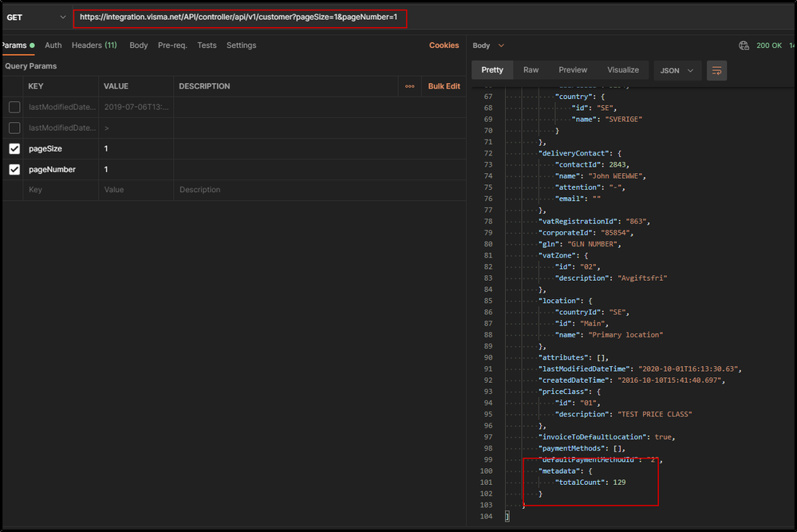797x532 pixels.
Task: Open the Headers (11) tab
Action: (x=94, y=45)
